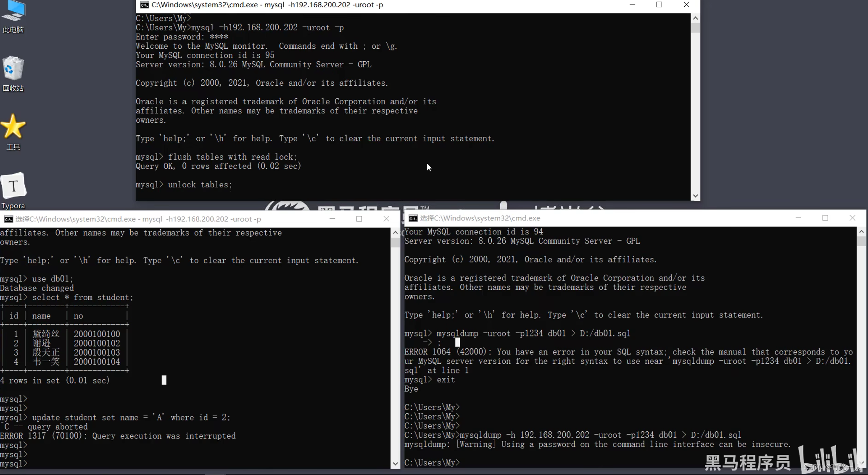The height and width of the screenshot is (475, 868).
Task: Click the name 黛绮丝 in student table
Action: point(46,334)
